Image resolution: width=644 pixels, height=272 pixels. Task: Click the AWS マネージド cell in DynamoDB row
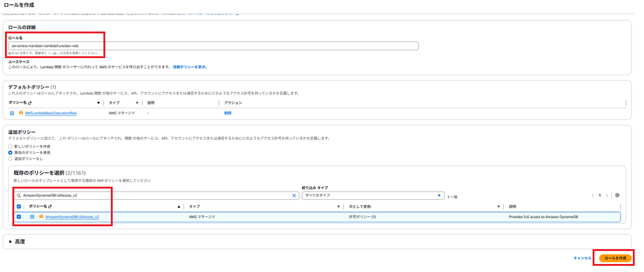point(202,216)
